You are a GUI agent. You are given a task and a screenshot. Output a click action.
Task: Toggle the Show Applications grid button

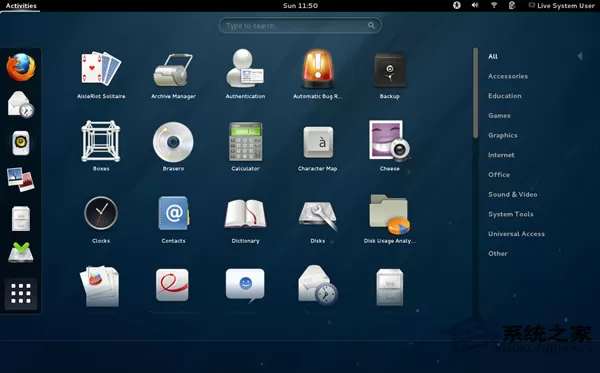tap(21, 294)
